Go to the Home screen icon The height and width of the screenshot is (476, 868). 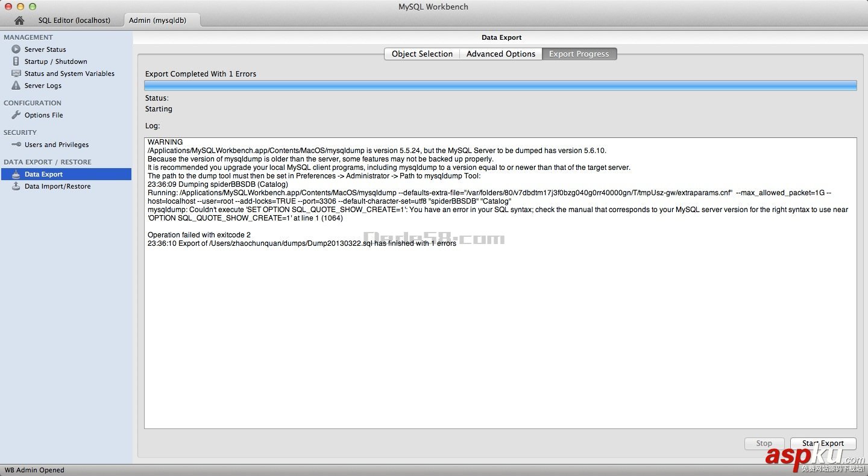point(19,20)
